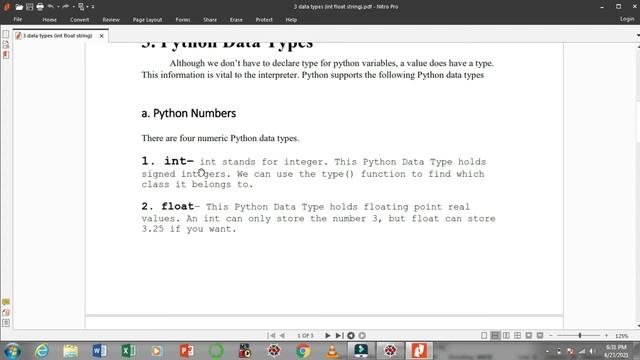Click the Save icon in quick access toolbar
Viewport: 640px width, 360px height.
29,7
